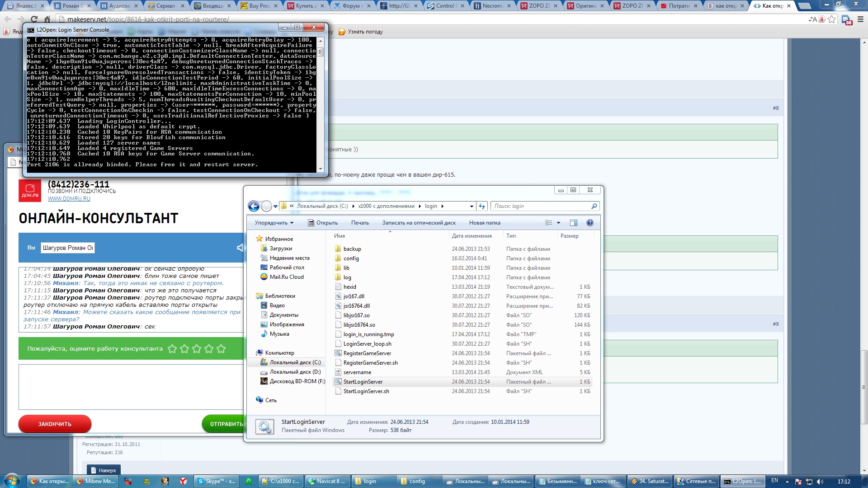Switch to Navicat in the taskbar
Viewport: 868px width, 488px height.
[x=328, y=481]
